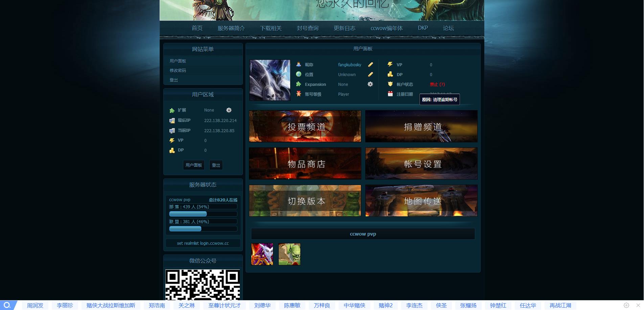The height and width of the screenshot is (310, 644).
Task: Click the pencil icon beside location Unknown
Action: click(x=370, y=74)
